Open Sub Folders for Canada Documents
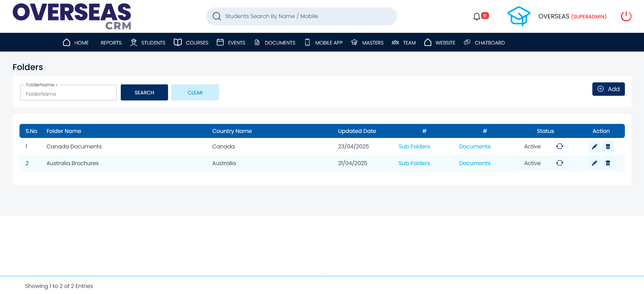 tap(414, 147)
